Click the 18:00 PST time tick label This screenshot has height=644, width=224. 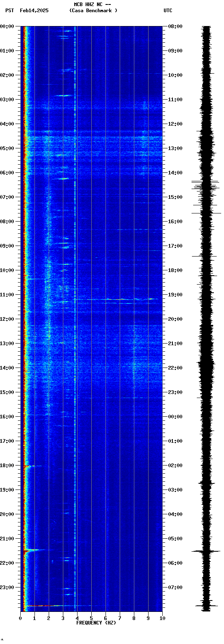point(7,466)
